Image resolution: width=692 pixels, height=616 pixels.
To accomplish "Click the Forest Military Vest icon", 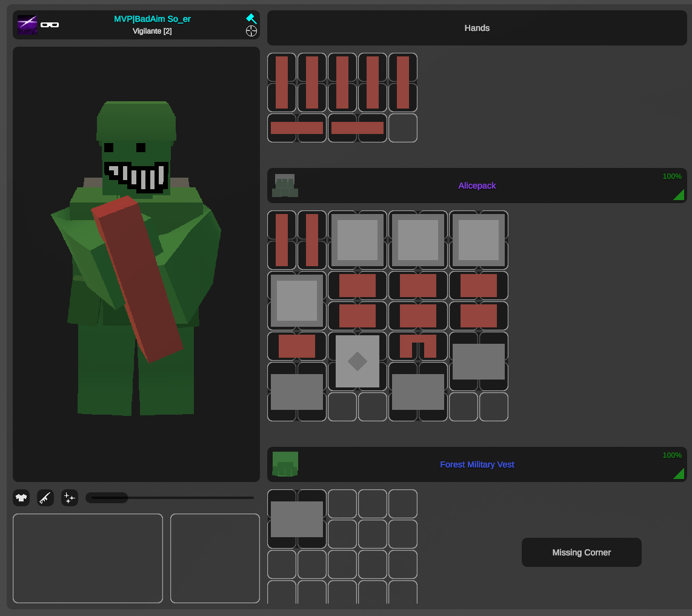I will pos(285,464).
